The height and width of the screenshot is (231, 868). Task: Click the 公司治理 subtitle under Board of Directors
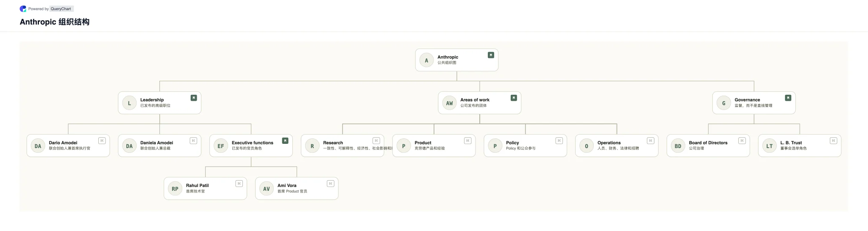[x=696, y=148]
